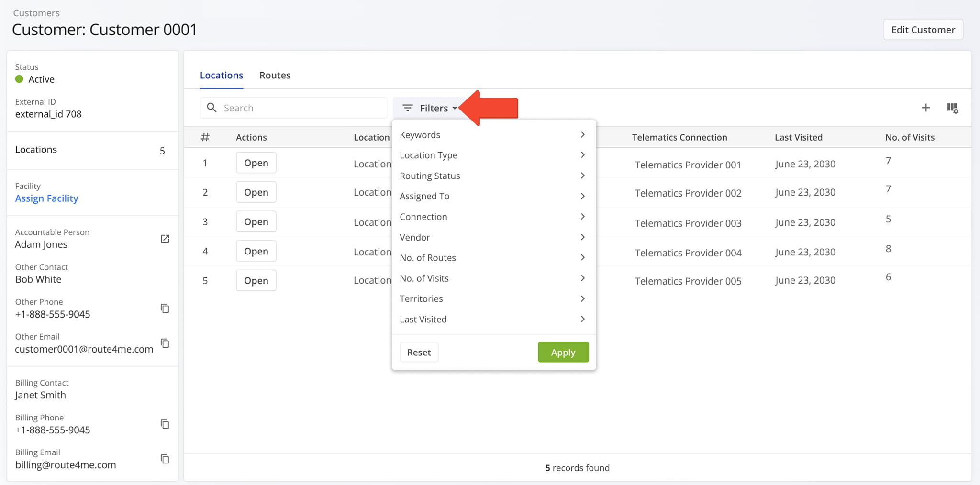Focus the Search input field

click(x=301, y=108)
